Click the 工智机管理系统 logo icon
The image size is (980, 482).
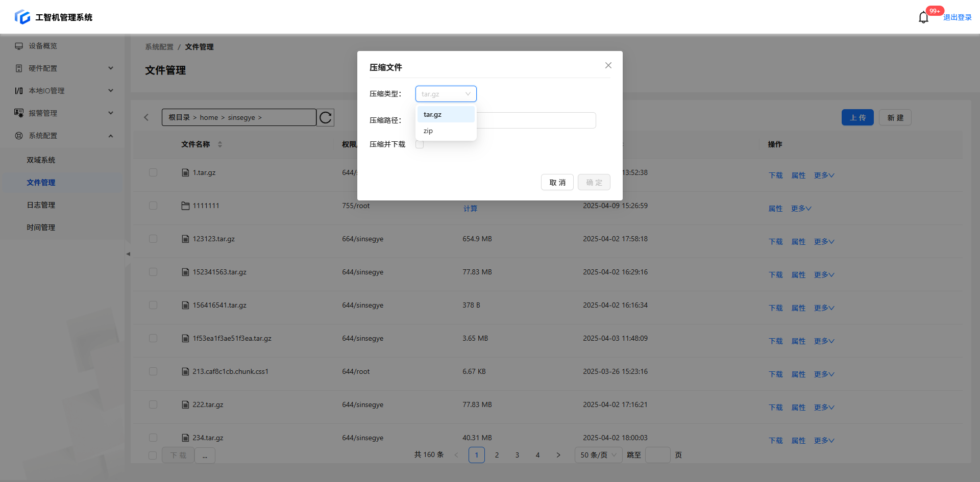(x=22, y=17)
